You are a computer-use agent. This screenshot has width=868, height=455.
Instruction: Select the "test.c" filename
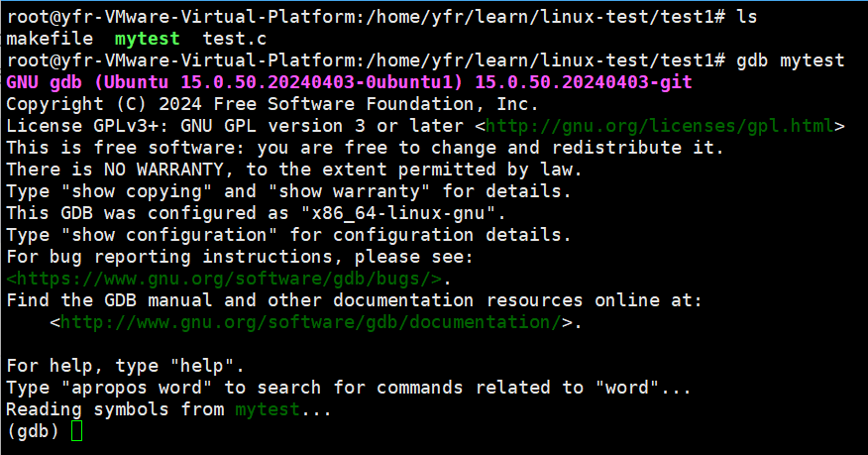pos(235,40)
